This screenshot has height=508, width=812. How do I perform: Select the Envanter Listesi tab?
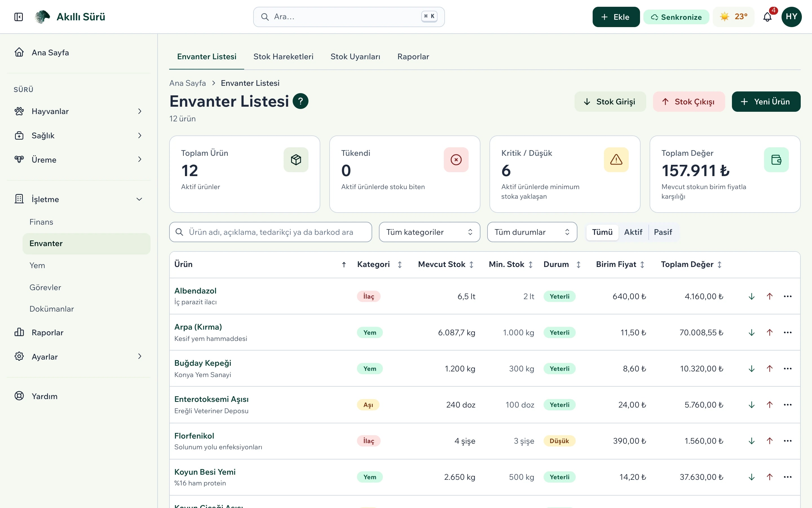pos(206,56)
